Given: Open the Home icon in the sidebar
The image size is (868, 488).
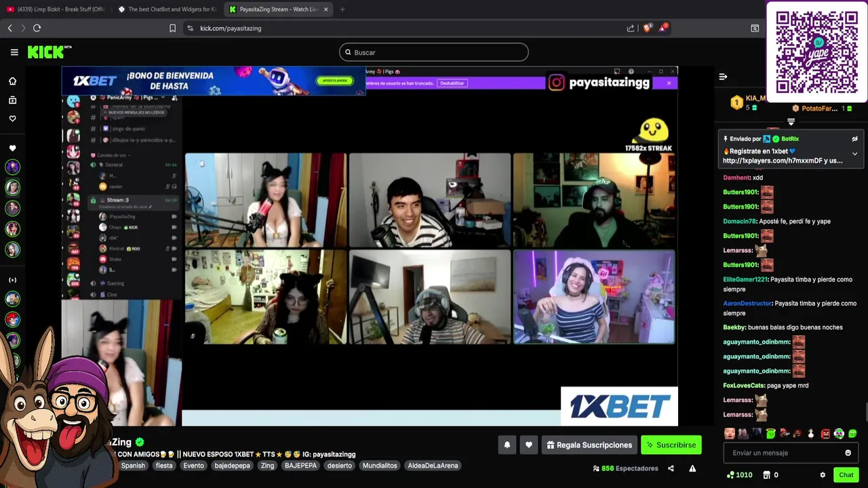Looking at the screenshot, I should click(x=12, y=81).
